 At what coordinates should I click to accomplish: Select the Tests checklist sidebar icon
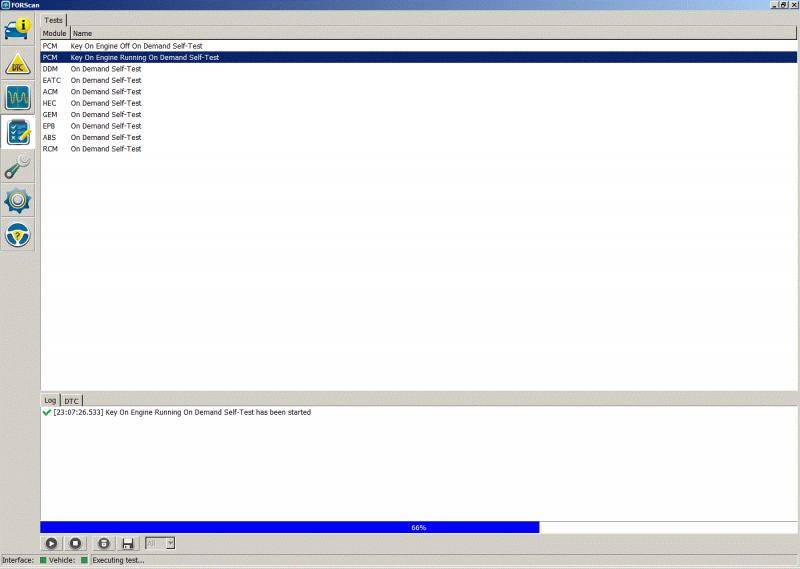[18, 132]
